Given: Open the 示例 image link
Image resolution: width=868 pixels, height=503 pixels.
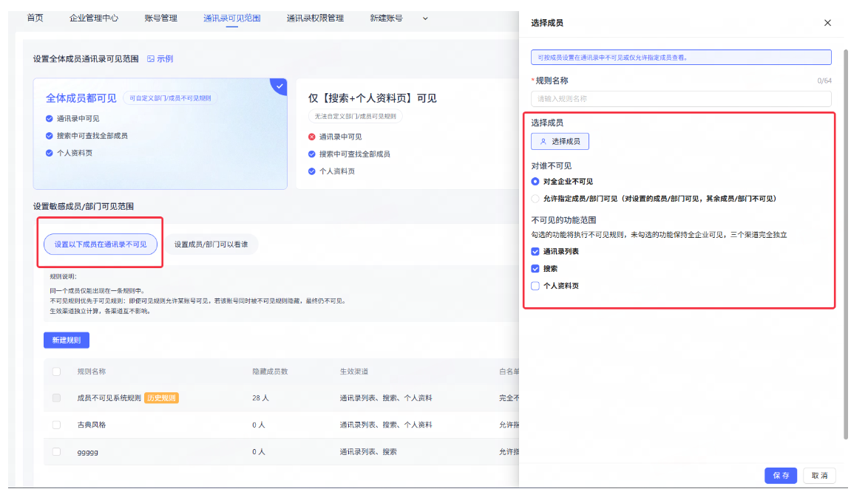Looking at the screenshot, I should [x=160, y=58].
